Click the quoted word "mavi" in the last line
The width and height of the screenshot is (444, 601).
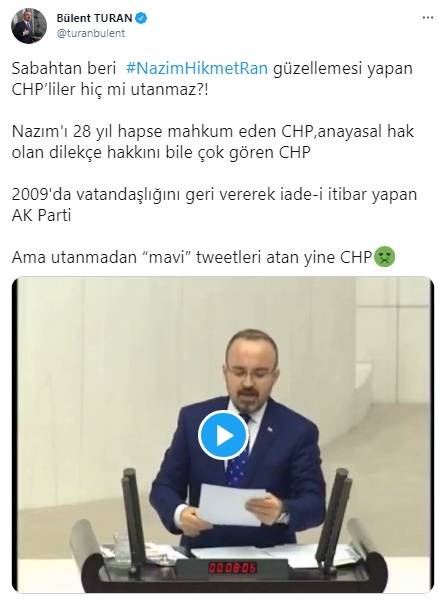(167, 257)
